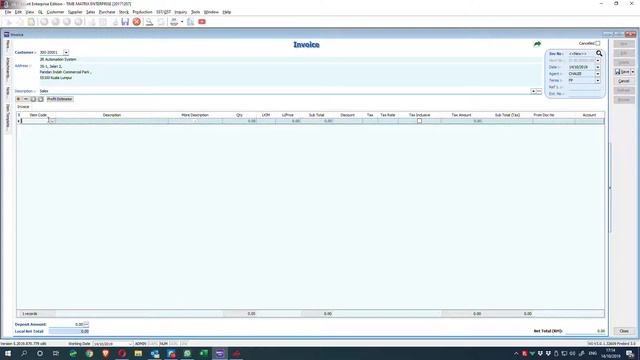Open the Chrome taskbar icon
The width and height of the screenshot is (640, 360).
tap(89, 353)
